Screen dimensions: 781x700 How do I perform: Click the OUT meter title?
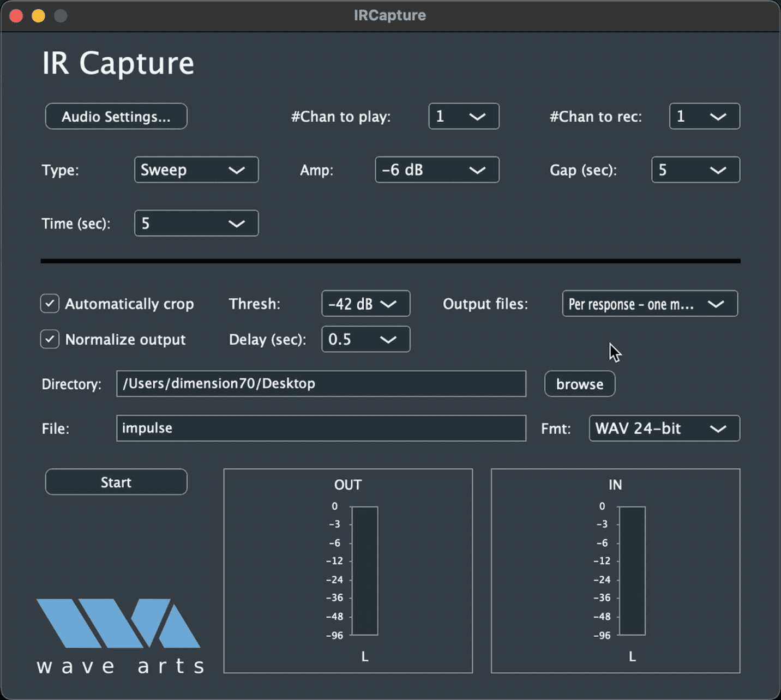pyautogui.click(x=348, y=485)
